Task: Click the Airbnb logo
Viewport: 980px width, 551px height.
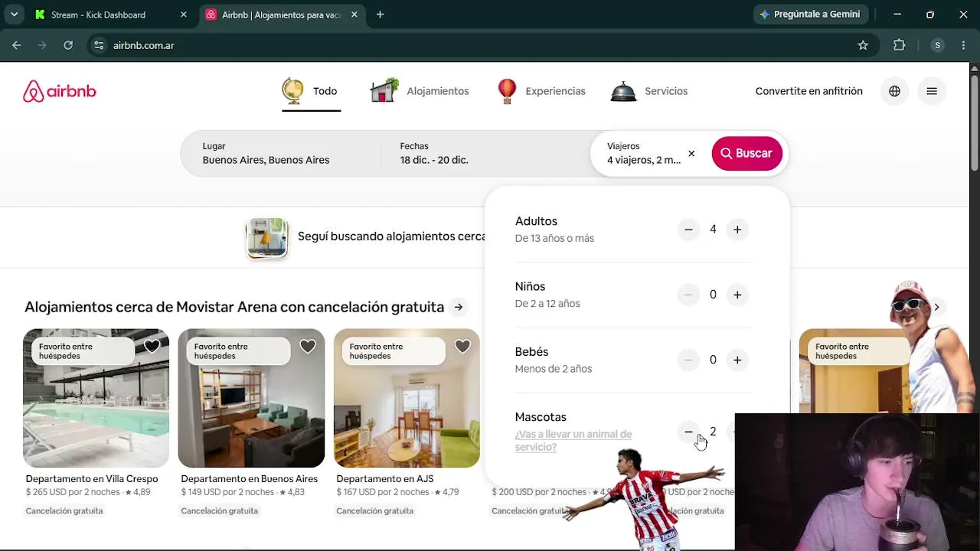Action: pos(60,91)
